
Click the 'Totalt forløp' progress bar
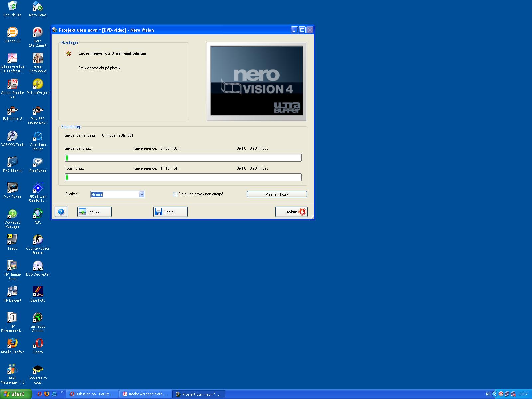[183, 177]
